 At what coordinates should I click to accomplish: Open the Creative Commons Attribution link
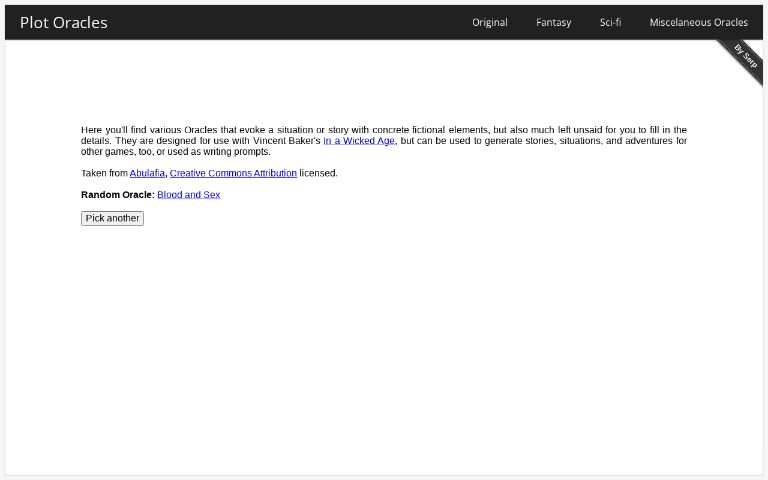click(x=233, y=173)
